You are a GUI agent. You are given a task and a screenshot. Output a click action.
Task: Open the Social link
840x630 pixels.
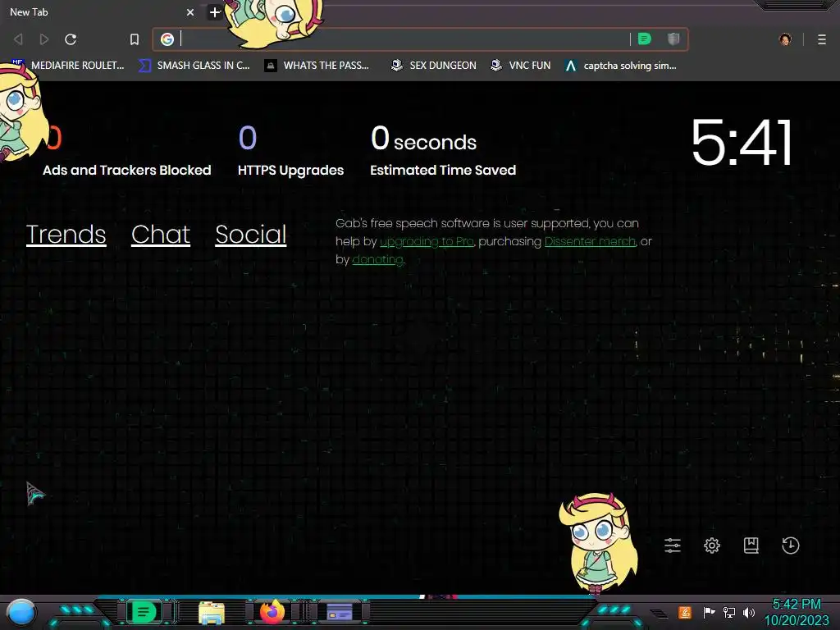tap(251, 234)
